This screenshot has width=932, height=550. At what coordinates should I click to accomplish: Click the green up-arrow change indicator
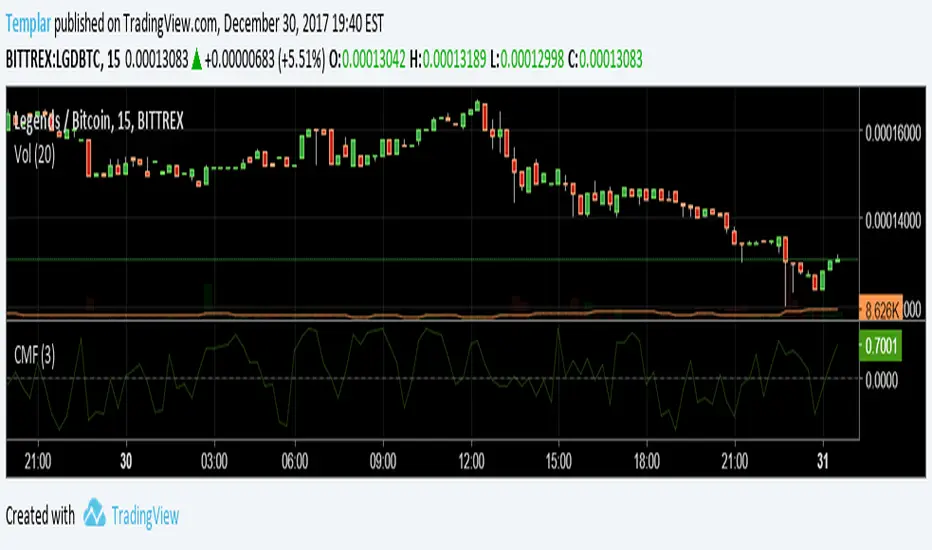pos(196,60)
